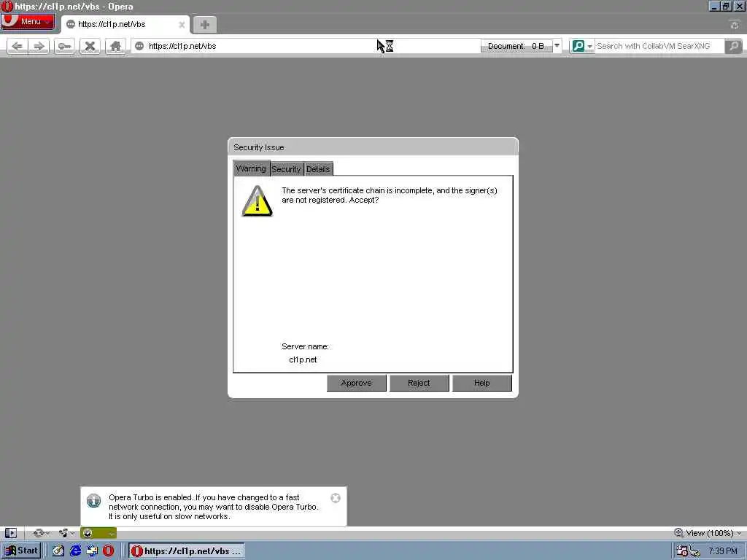This screenshot has width=747, height=560.
Task: Click the network connection tray icon
Action: click(x=695, y=551)
